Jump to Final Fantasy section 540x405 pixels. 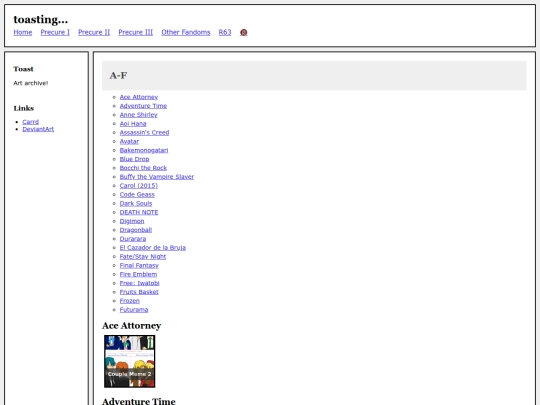139,266
